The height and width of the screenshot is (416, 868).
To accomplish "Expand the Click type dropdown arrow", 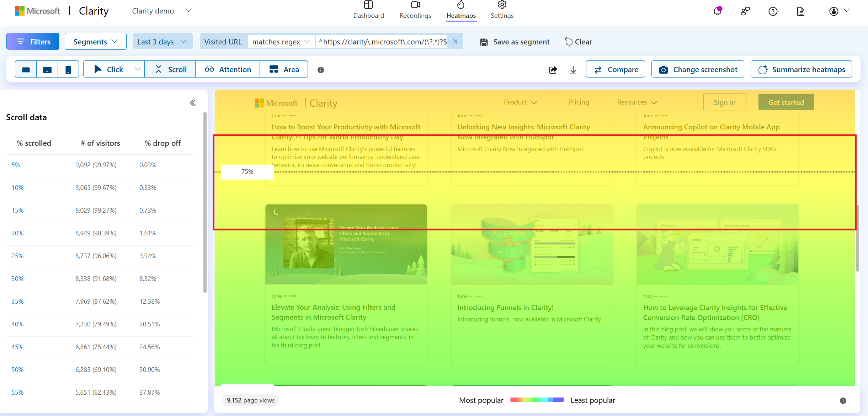I will pyautogui.click(x=138, y=69).
